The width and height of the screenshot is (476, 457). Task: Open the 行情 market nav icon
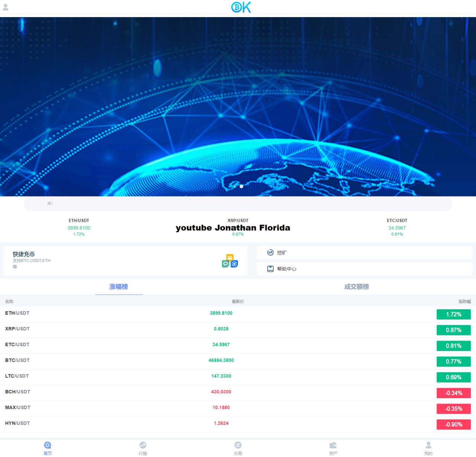(143, 445)
